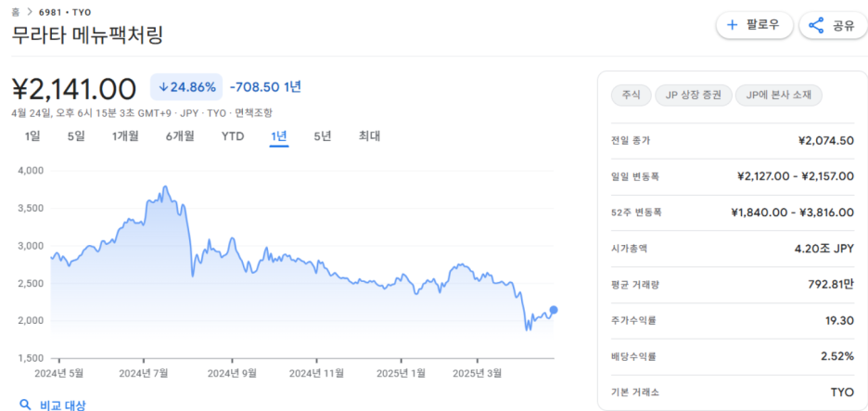This screenshot has height=411, width=868.
Task: Click the 전일 종가 label
Action: [631, 141]
